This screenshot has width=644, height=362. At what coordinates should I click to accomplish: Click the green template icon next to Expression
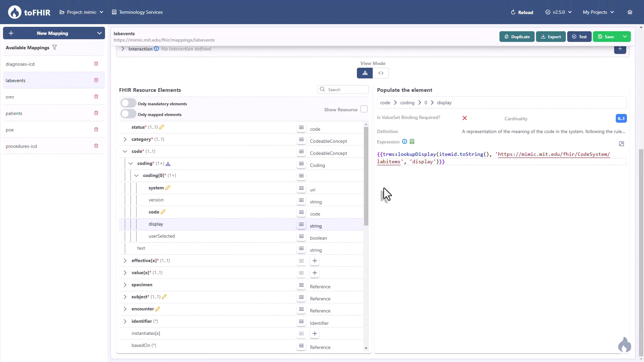click(412, 141)
